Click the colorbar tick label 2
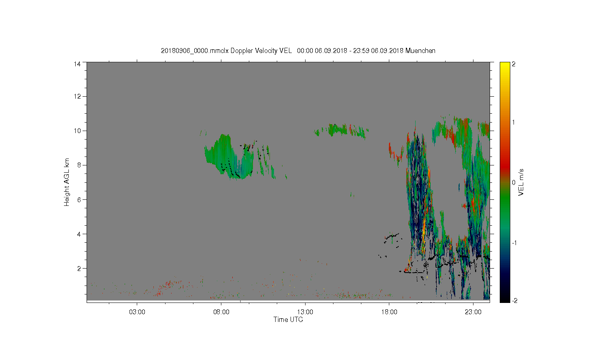The height and width of the screenshot is (364, 607). (514, 64)
